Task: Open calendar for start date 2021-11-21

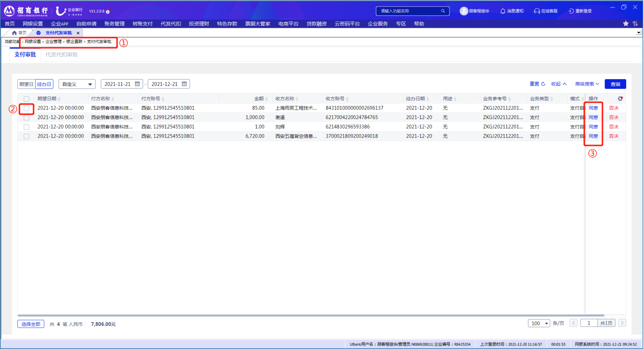Action: 137,84
